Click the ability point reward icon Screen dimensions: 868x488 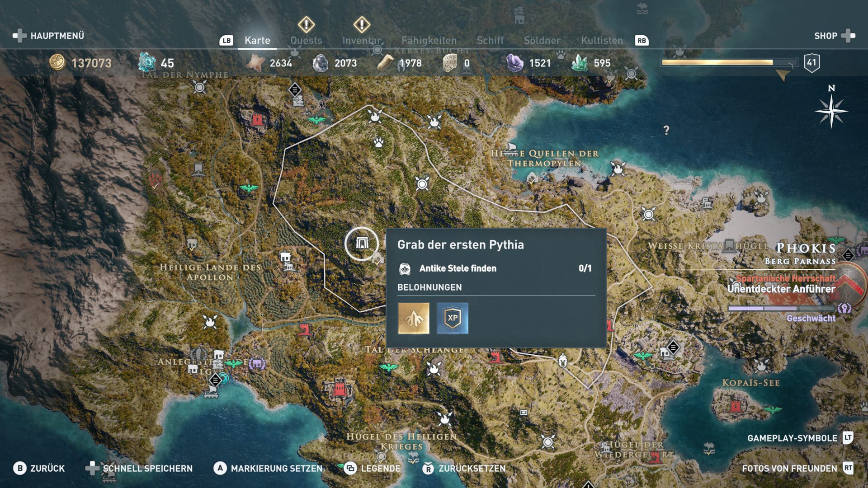[x=414, y=318]
